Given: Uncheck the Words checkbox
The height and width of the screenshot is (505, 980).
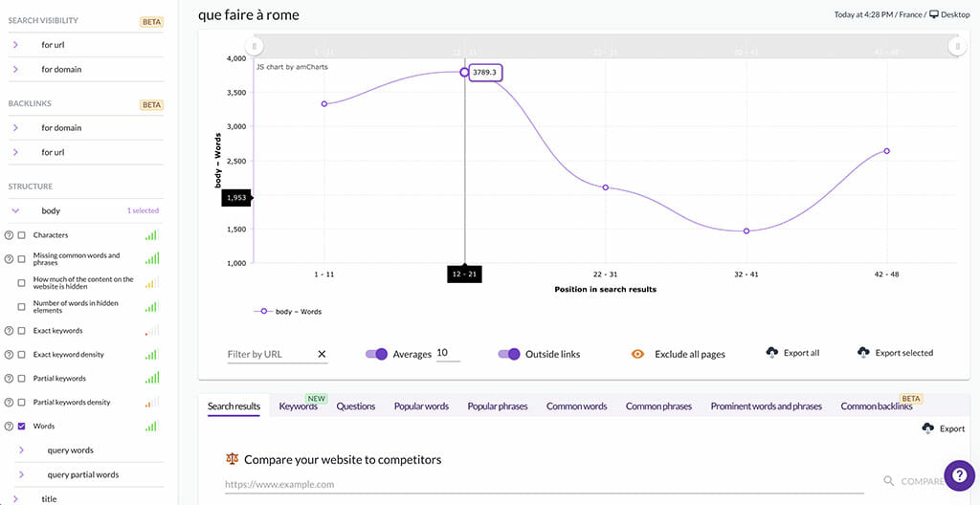Looking at the screenshot, I should 21,427.
